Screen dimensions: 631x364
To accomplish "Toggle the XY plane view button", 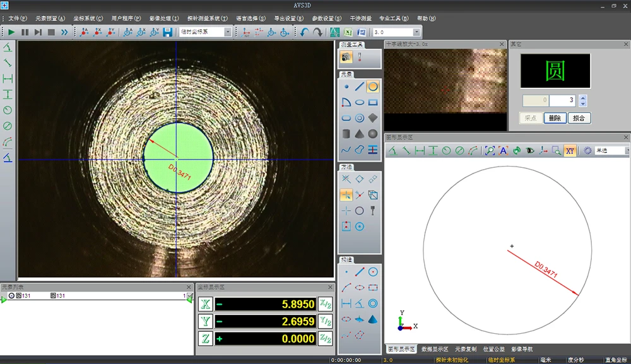I will coord(570,151).
